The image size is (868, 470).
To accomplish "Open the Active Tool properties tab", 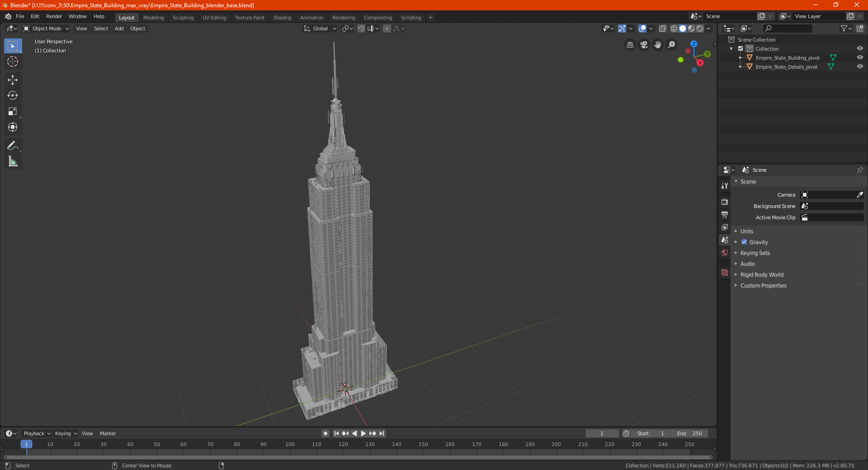I will (725, 186).
